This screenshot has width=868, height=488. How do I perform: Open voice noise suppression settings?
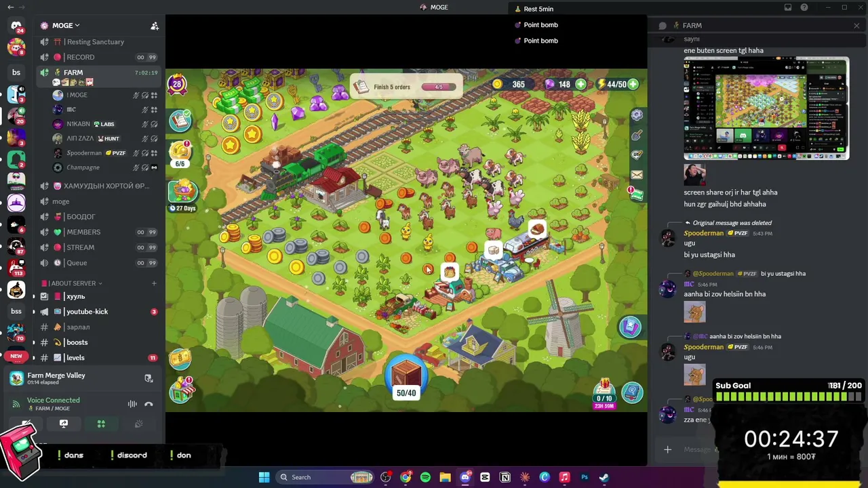point(132,404)
